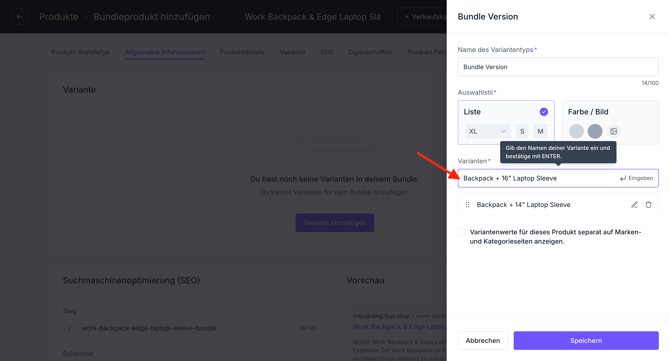
Task: Pick the light gray color swatch
Action: pyautogui.click(x=576, y=131)
